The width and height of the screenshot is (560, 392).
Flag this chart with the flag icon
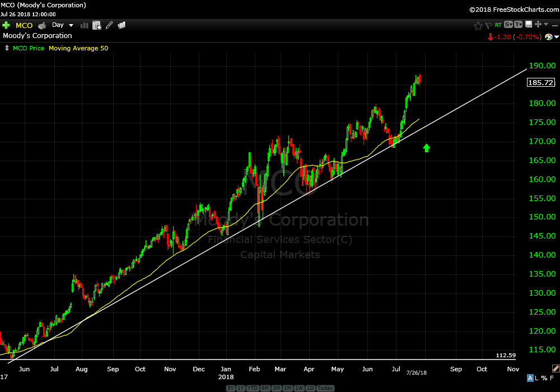click(488, 25)
